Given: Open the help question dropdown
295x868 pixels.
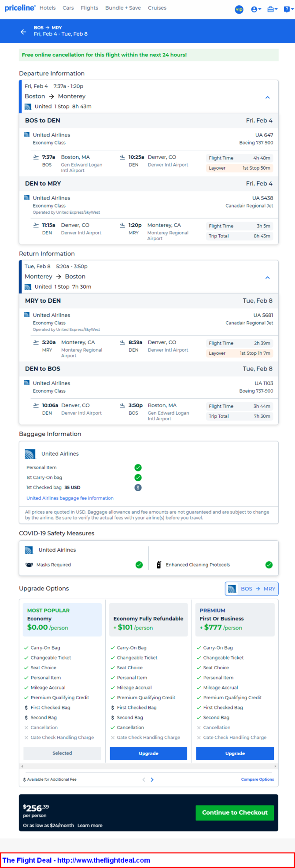Looking at the screenshot, I should pyautogui.click(x=288, y=9).
